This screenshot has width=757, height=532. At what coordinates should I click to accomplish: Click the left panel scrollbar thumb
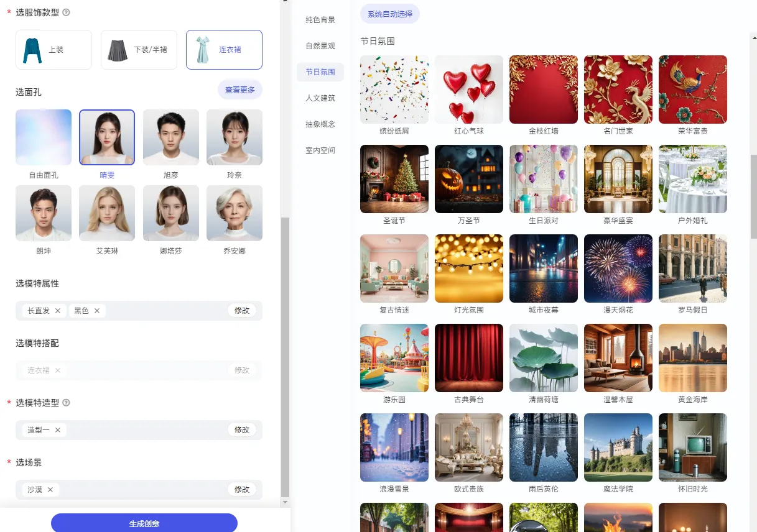(286, 357)
